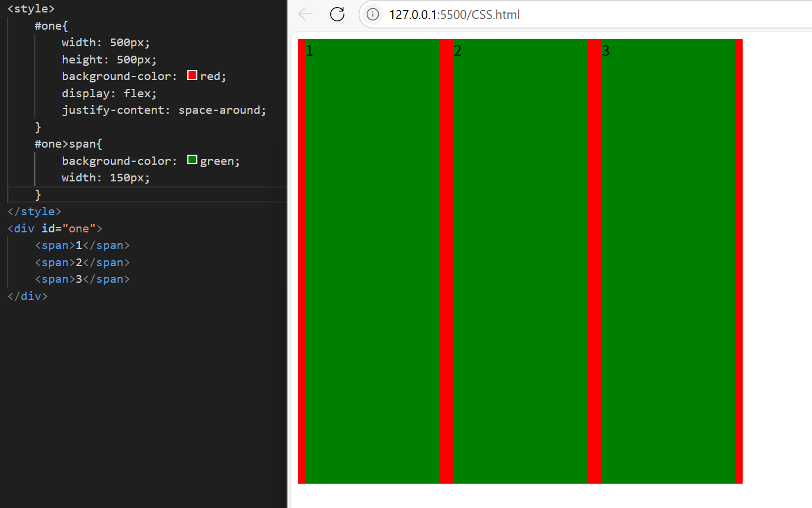Click the <div id="one"> line

[55, 229]
